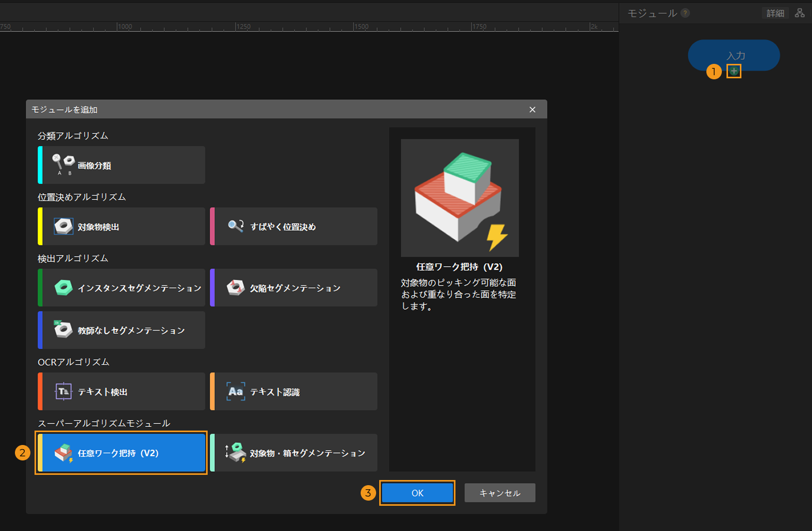Image resolution: width=812 pixels, height=531 pixels.
Task: Click the 詳細 button
Action: (775, 13)
